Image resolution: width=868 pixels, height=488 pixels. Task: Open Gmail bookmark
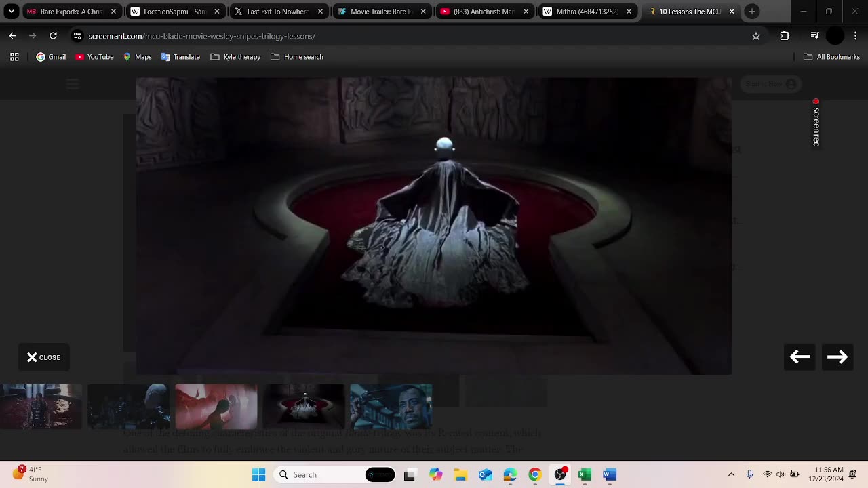51,57
